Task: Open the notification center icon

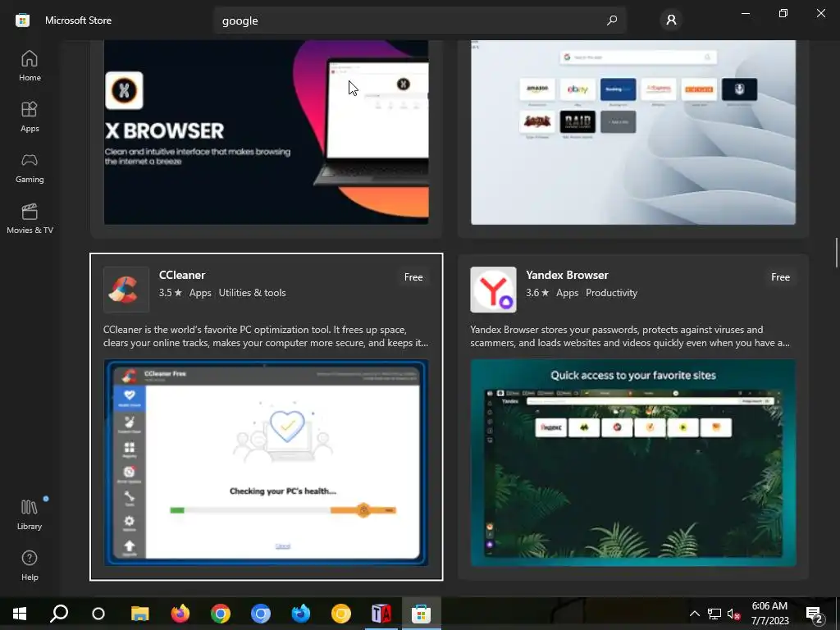Action: click(815, 614)
